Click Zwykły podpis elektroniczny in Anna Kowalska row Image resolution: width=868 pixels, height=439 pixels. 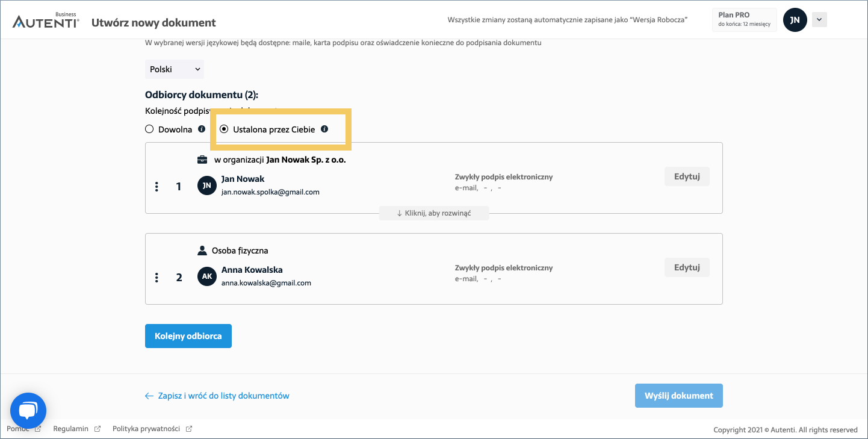click(x=504, y=268)
